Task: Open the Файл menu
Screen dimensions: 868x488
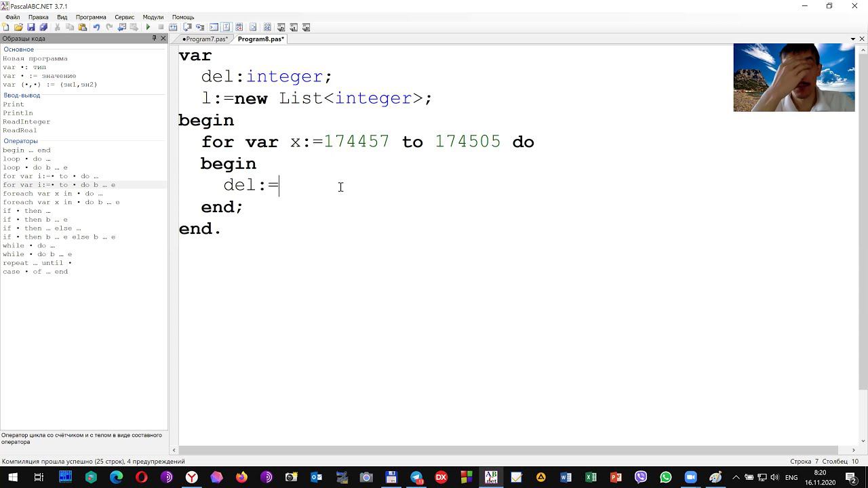Action: 12,17
